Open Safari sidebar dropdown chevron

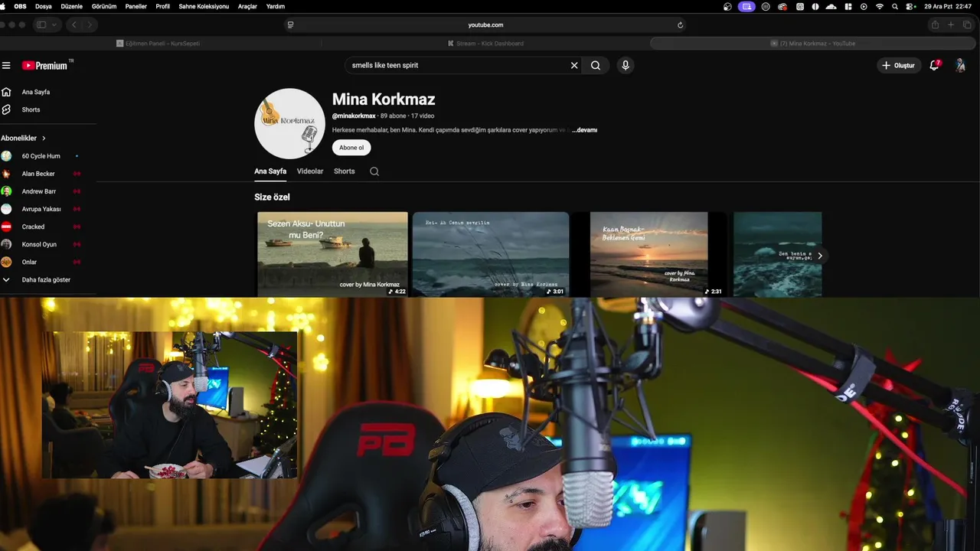[x=54, y=25]
